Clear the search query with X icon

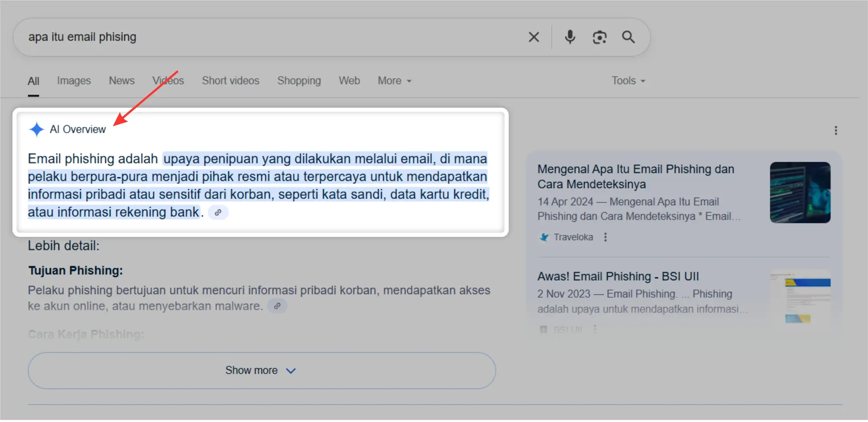(x=534, y=37)
